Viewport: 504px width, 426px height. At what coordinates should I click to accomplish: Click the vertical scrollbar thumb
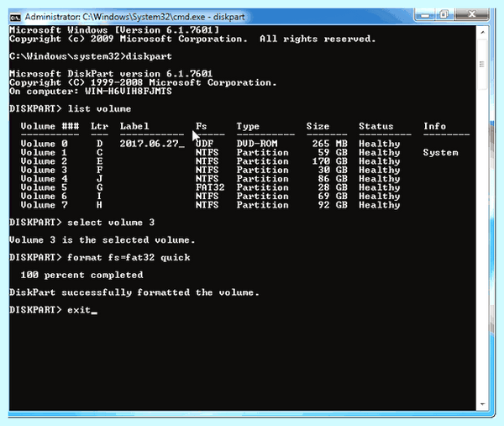pyautogui.click(x=482, y=65)
